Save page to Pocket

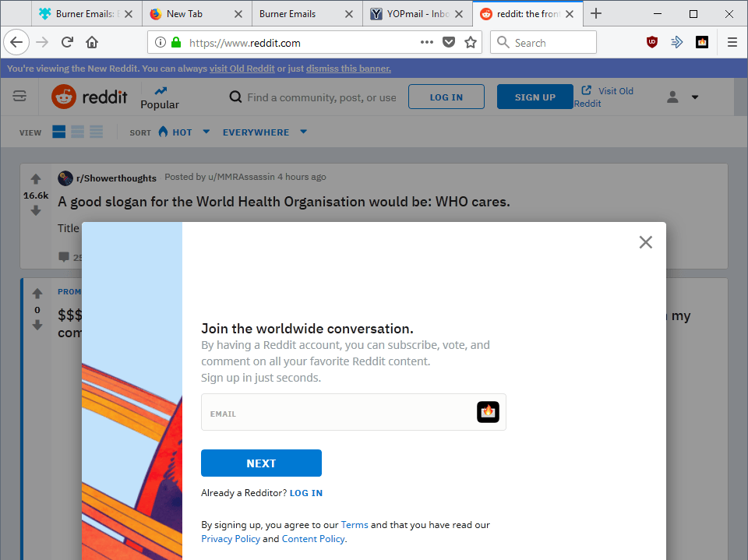[449, 43]
